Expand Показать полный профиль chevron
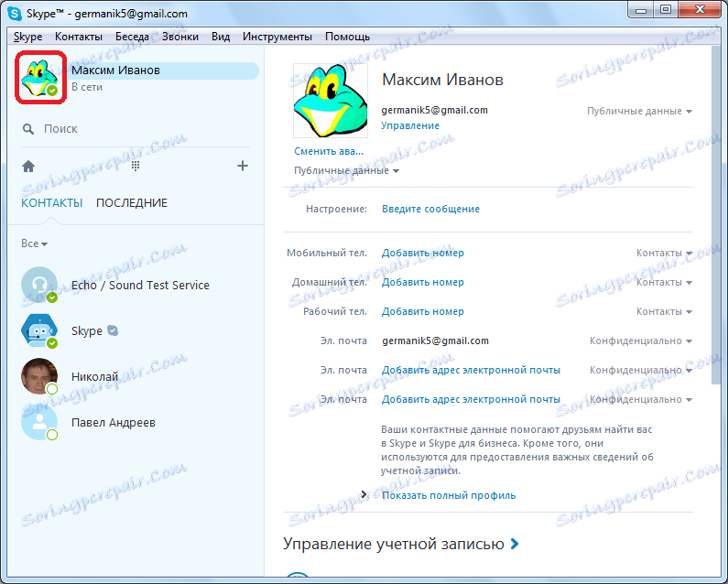728x584 pixels. [x=364, y=494]
